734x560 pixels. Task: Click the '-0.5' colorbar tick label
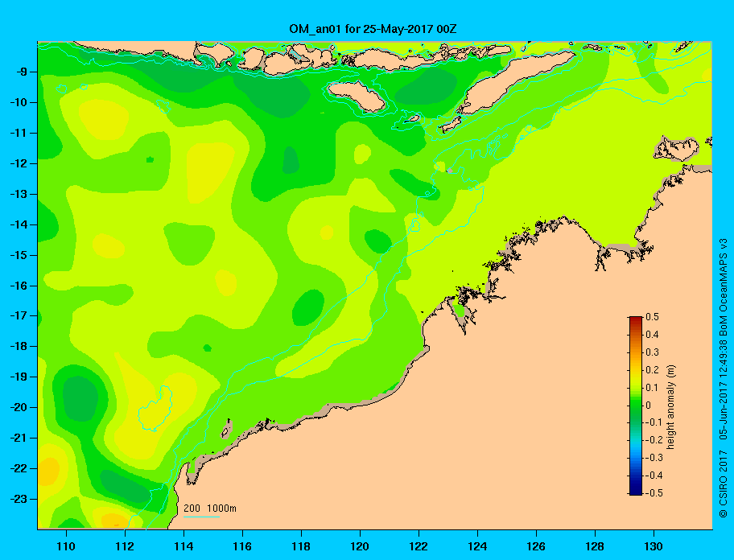(654, 493)
